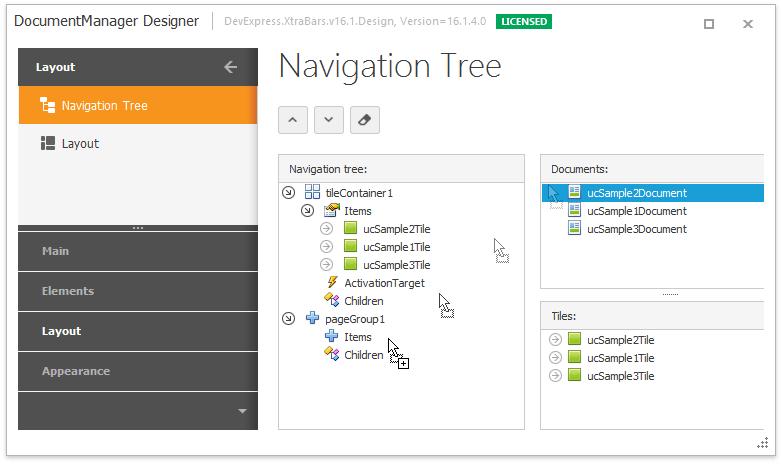Select Children label under pageGroup1
This screenshot has height=464, width=782.
coord(364,355)
